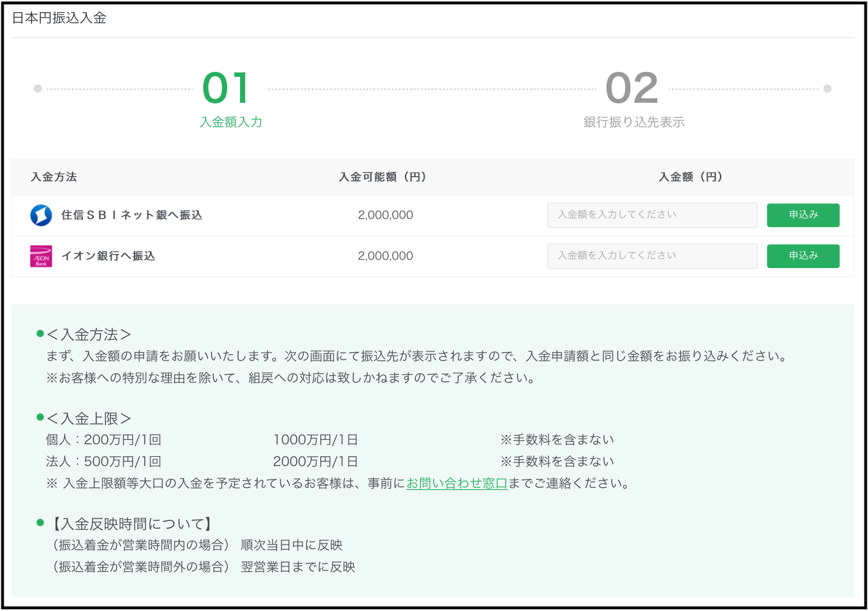Click the SBI Net Bank logo icon

click(41, 216)
